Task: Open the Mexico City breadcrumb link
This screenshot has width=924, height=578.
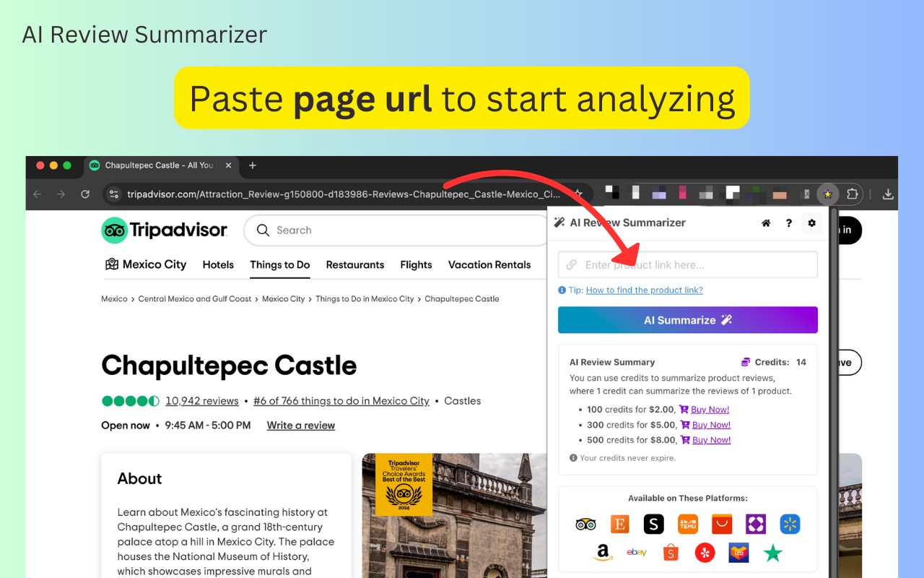Action: [284, 299]
